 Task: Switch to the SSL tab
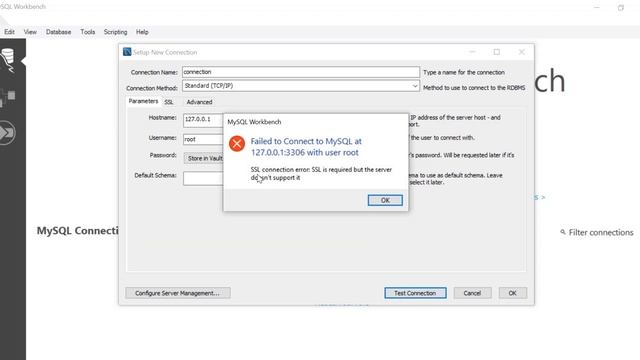[169, 102]
